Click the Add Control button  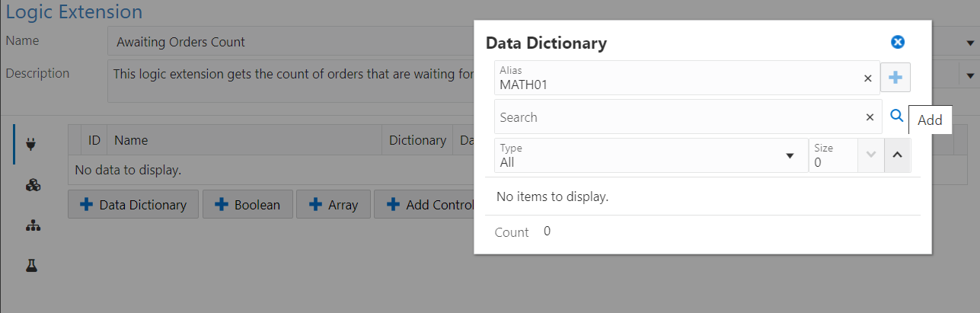(424, 205)
